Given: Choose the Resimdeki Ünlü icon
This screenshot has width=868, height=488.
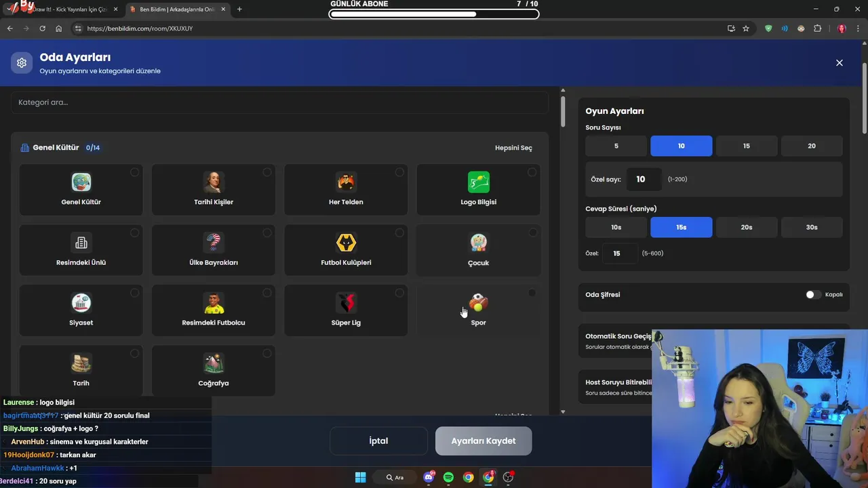Looking at the screenshot, I should 81,243.
